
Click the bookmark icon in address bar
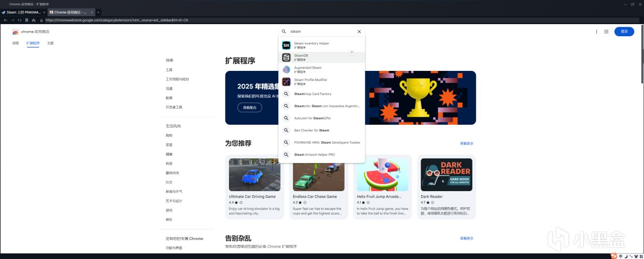pos(27,20)
